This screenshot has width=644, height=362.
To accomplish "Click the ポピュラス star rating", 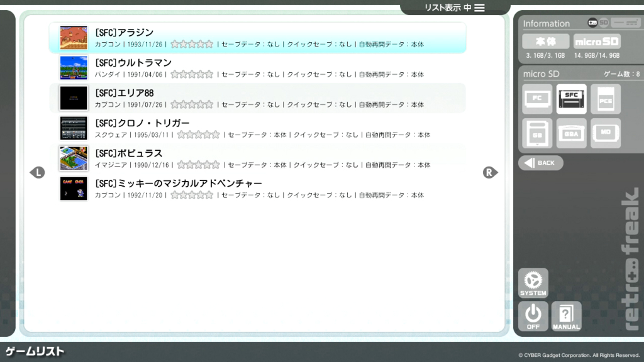I will click(198, 165).
